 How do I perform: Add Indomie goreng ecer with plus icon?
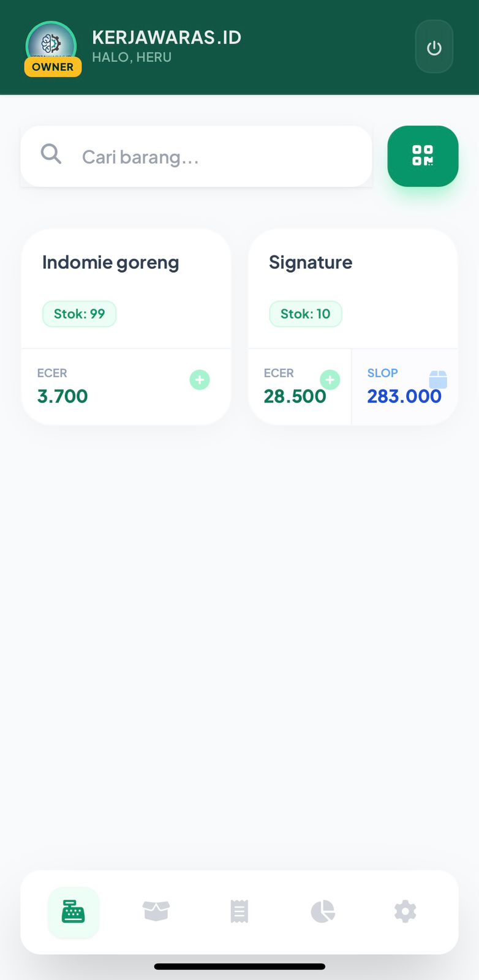tap(199, 380)
